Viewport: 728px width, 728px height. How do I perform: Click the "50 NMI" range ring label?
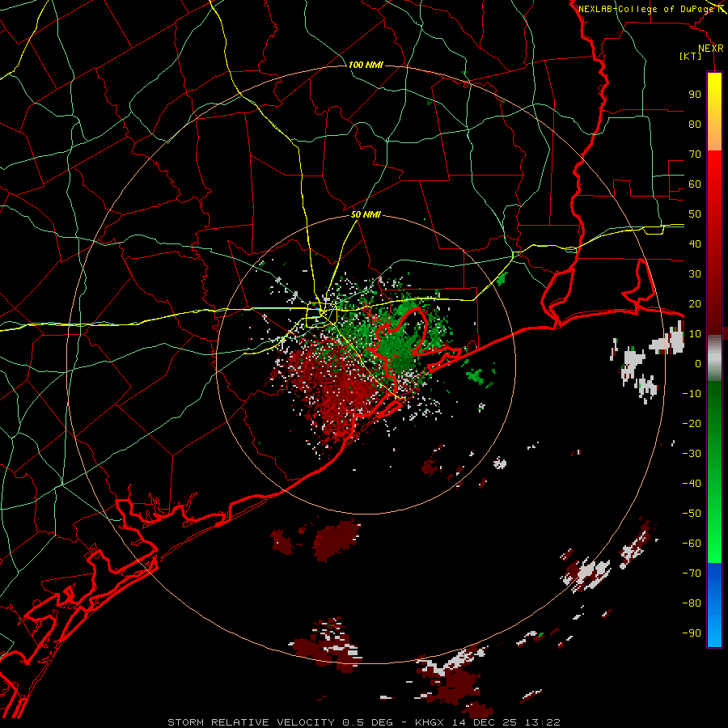tap(366, 214)
